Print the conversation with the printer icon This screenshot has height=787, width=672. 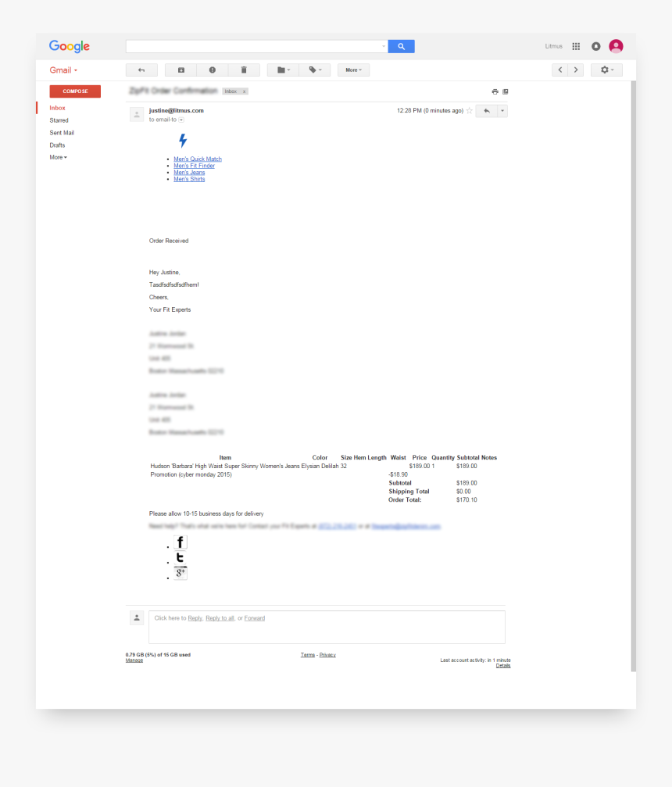(x=495, y=91)
